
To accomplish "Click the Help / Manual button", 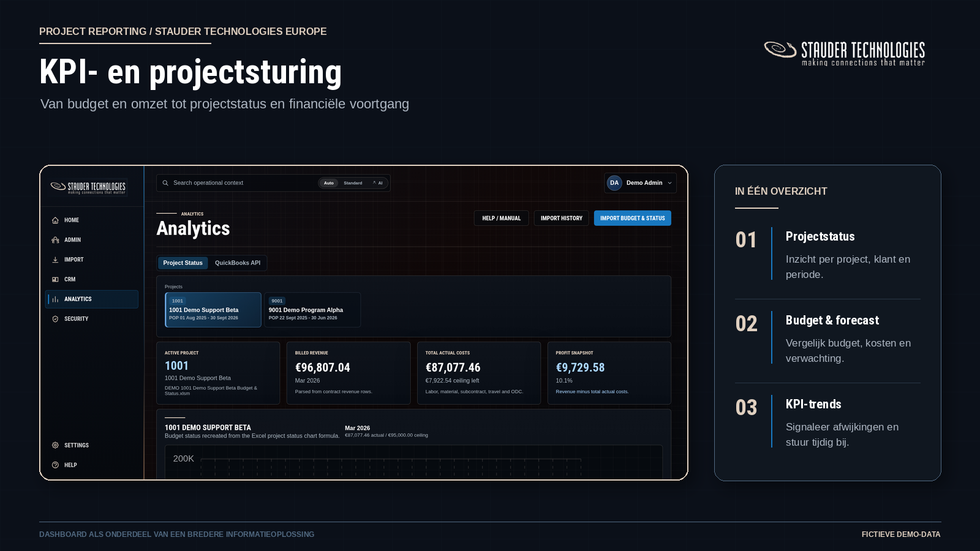I will coord(501,218).
